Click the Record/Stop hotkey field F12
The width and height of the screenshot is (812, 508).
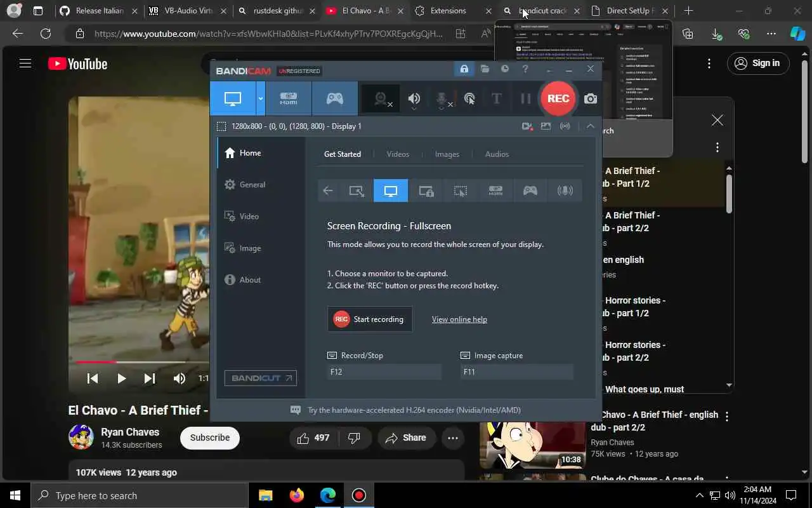pyautogui.click(x=384, y=372)
